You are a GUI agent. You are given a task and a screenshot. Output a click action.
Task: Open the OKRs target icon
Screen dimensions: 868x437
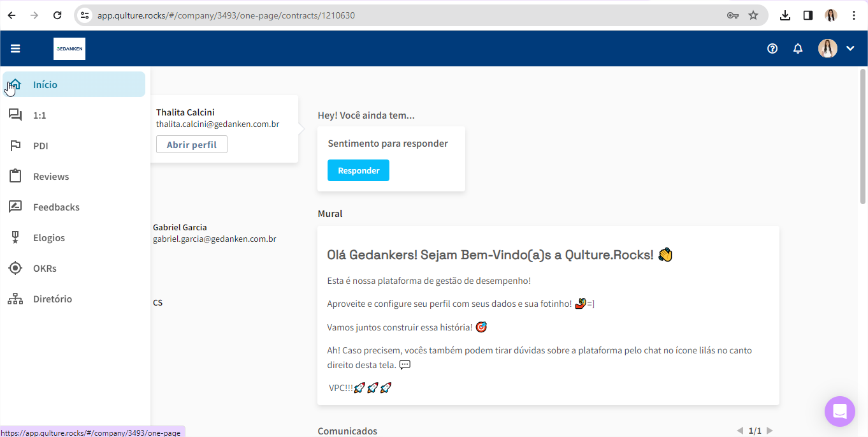point(15,268)
